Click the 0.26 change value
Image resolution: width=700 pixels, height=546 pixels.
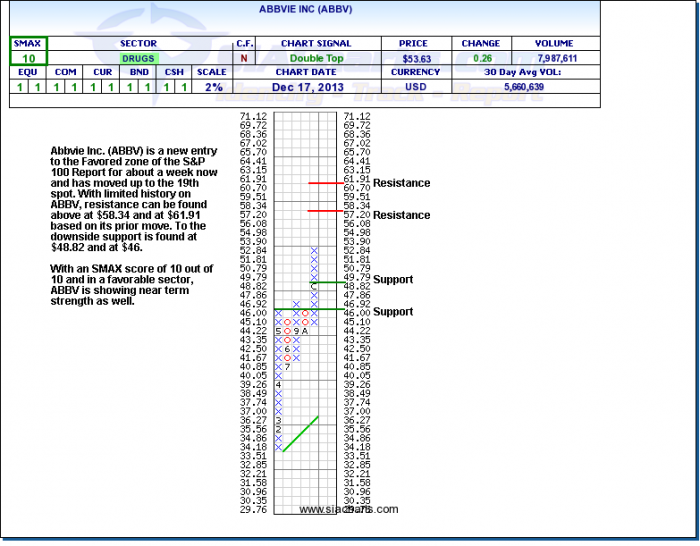(481, 59)
